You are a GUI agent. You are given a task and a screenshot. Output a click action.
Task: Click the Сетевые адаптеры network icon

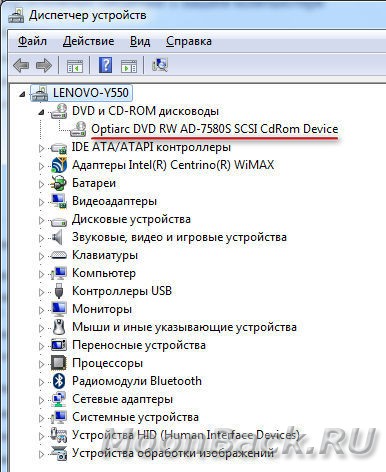tap(59, 399)
